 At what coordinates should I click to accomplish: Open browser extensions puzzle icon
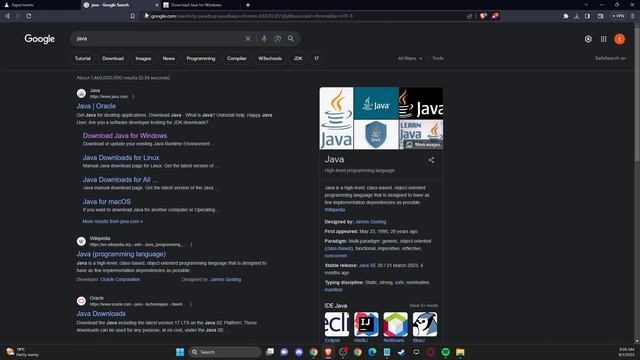pyautogui.click(x=566, y=16)
